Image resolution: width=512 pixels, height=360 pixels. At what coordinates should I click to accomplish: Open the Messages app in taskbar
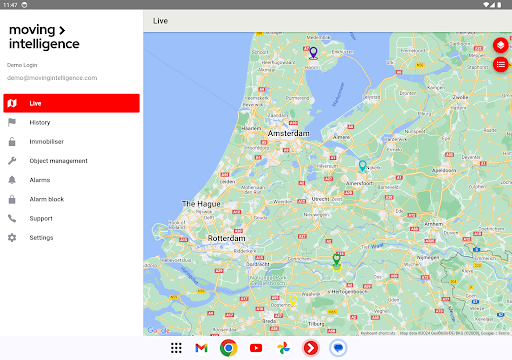pyautogui.click(x=338, y=348)
